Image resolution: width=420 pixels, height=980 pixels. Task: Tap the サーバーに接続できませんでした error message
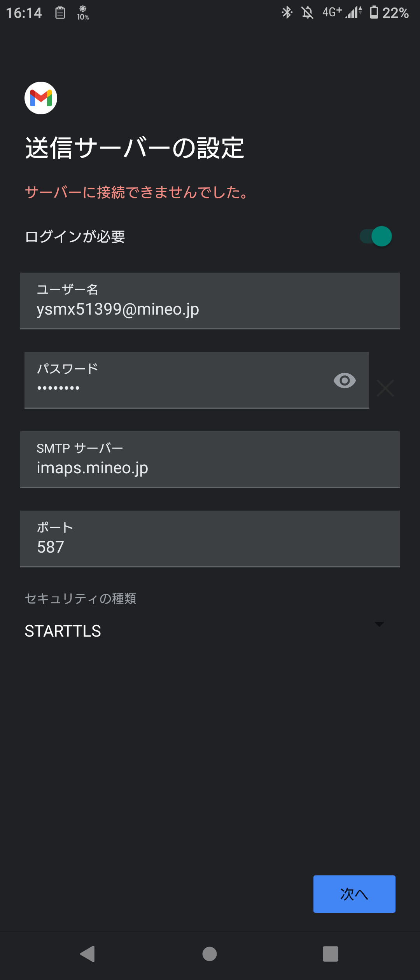137,192
